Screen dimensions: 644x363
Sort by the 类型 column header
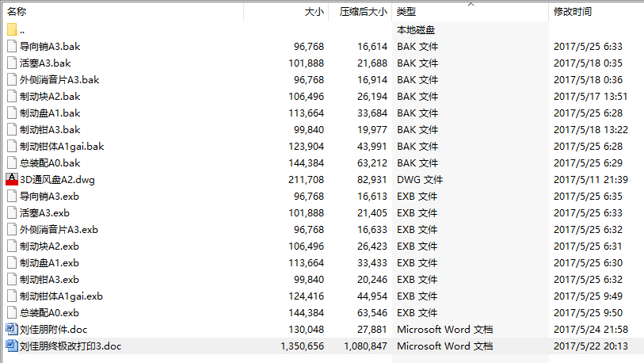[471, 12]
